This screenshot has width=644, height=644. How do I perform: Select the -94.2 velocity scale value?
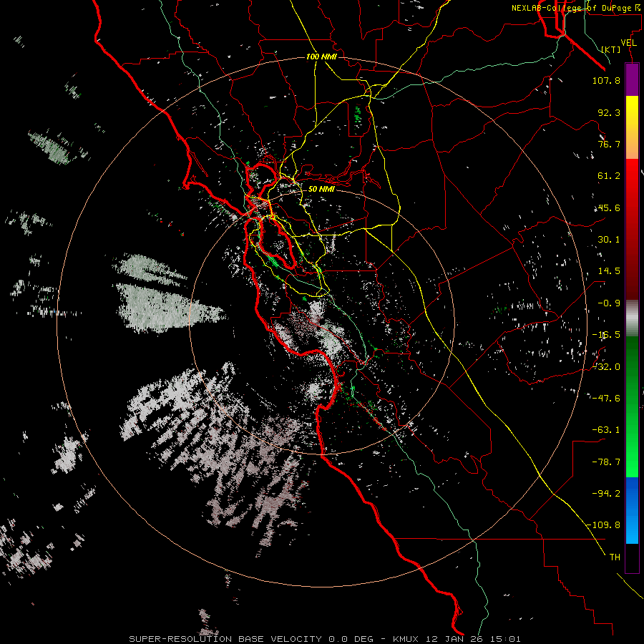point(606,493)
